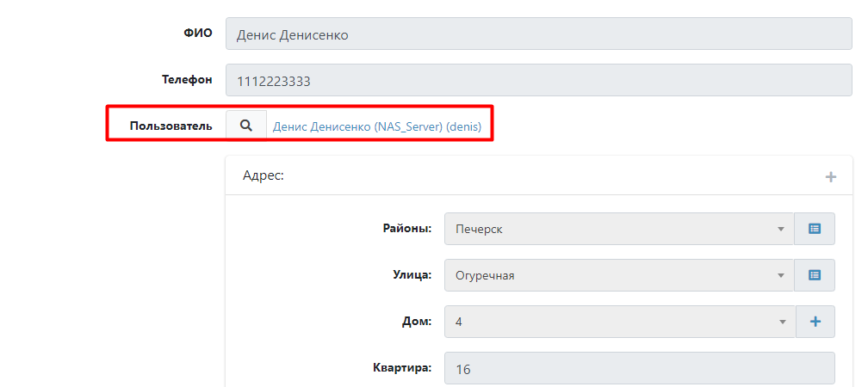Viewport: 868px width, 387px height.
Task: Click the ФИО field with Денис Денисенко
Action: 538,35
